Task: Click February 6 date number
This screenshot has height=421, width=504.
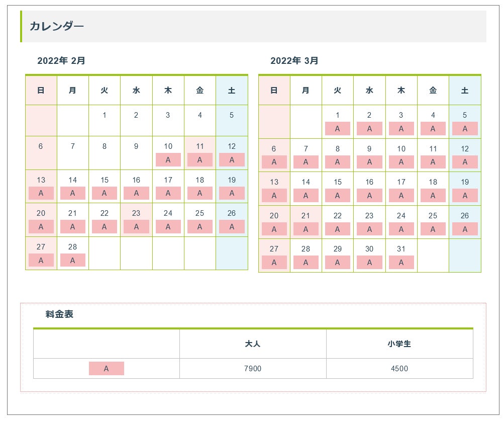Action: click(x=41, y=146)
